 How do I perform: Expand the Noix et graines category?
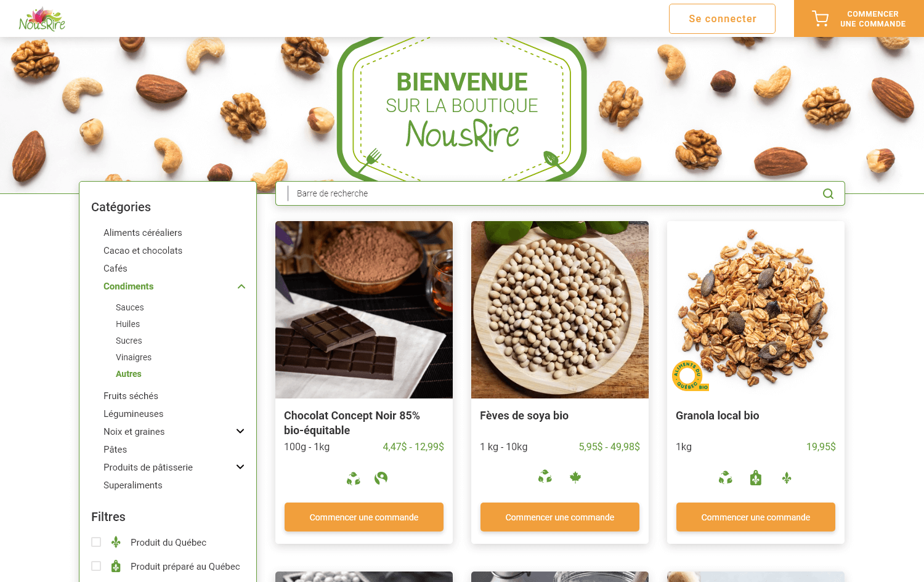tap(240, 431)
